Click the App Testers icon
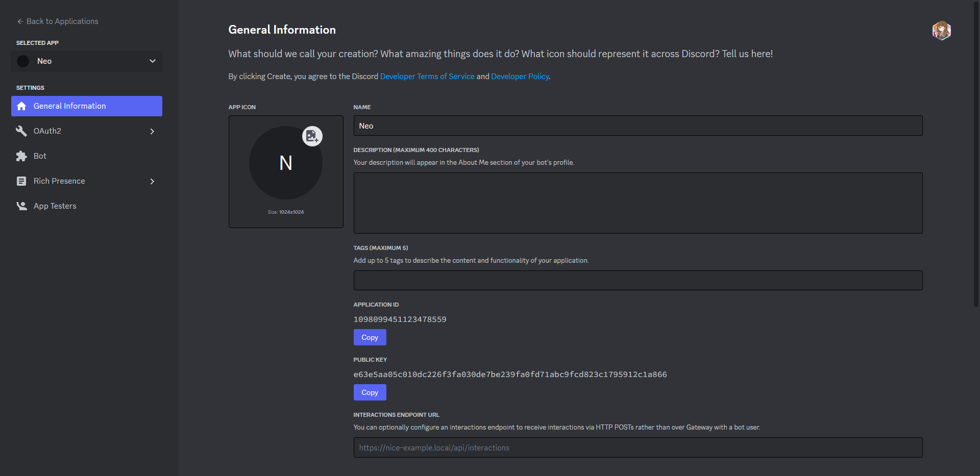Screen dimensions: 980x476 pos(21,206)
